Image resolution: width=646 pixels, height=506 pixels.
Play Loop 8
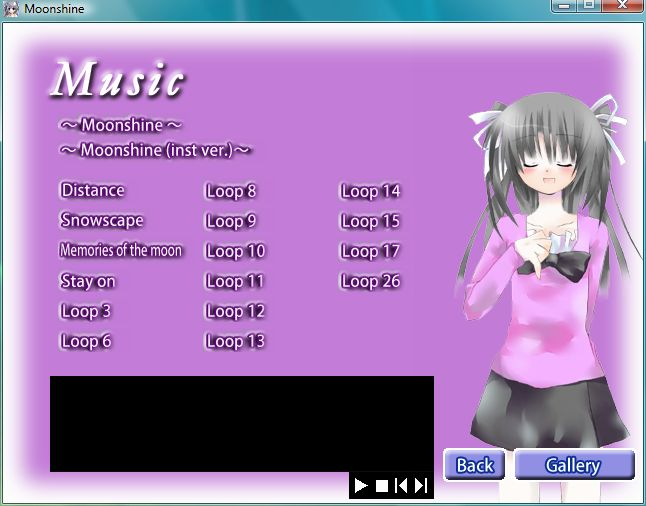coord(231,191)
